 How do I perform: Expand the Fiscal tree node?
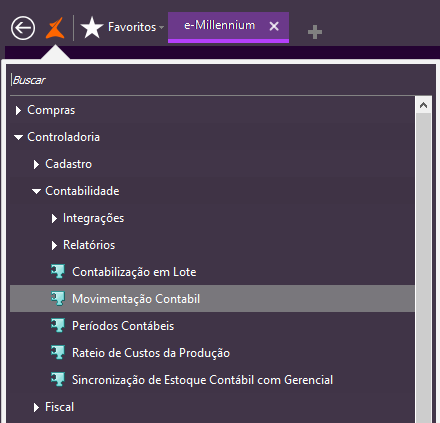pyautogui.click(x=36, y=407)
